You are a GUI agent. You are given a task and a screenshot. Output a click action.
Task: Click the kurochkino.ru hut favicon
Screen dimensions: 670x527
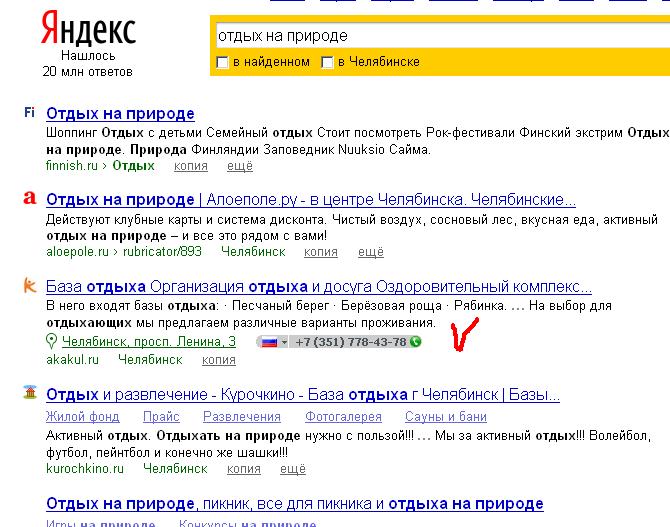[x=30, y=392]
